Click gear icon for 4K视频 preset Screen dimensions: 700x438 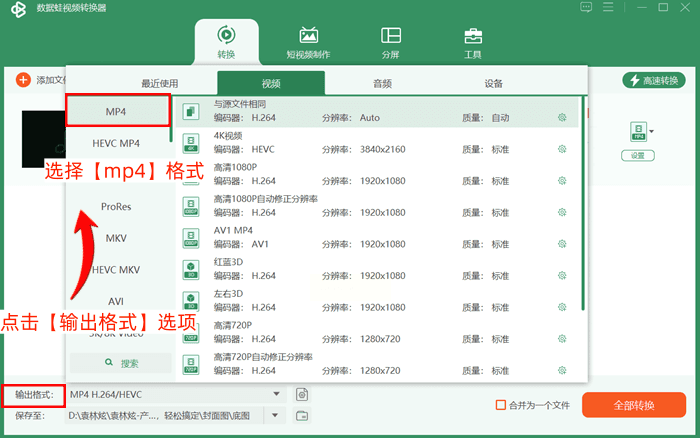pos(562,149)
